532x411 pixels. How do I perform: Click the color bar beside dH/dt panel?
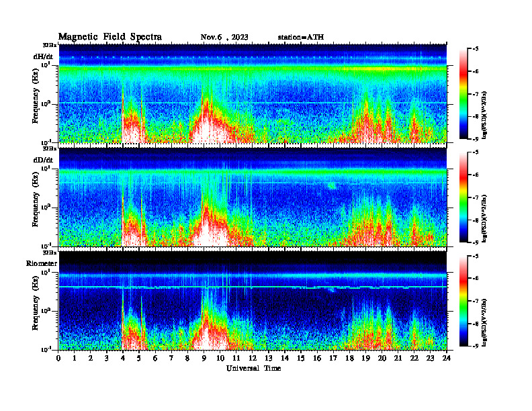click(463, 94)
